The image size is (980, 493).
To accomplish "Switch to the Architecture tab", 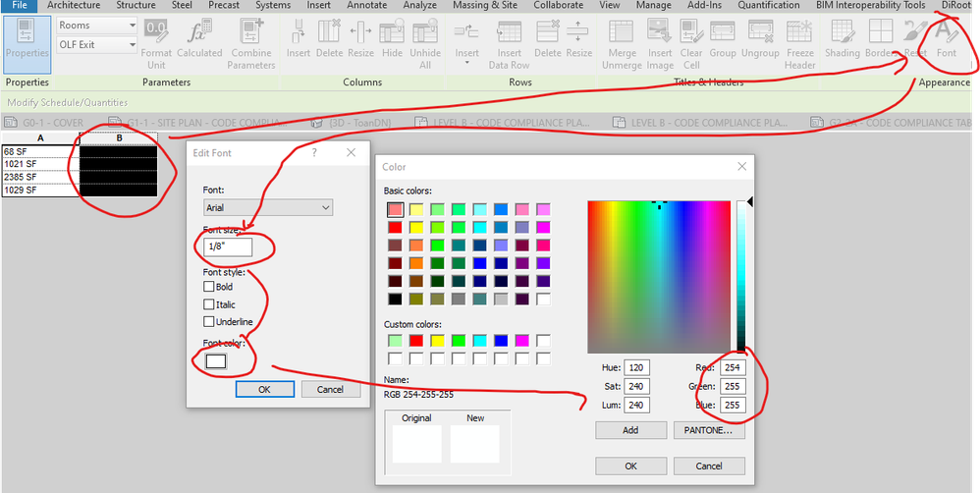I will point(74,6).
